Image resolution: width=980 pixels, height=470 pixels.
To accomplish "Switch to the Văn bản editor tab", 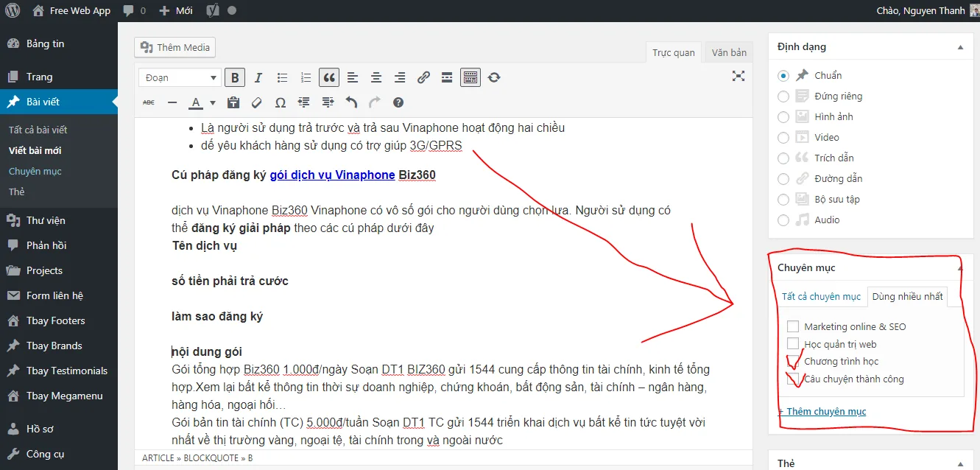I will (729, 52).
